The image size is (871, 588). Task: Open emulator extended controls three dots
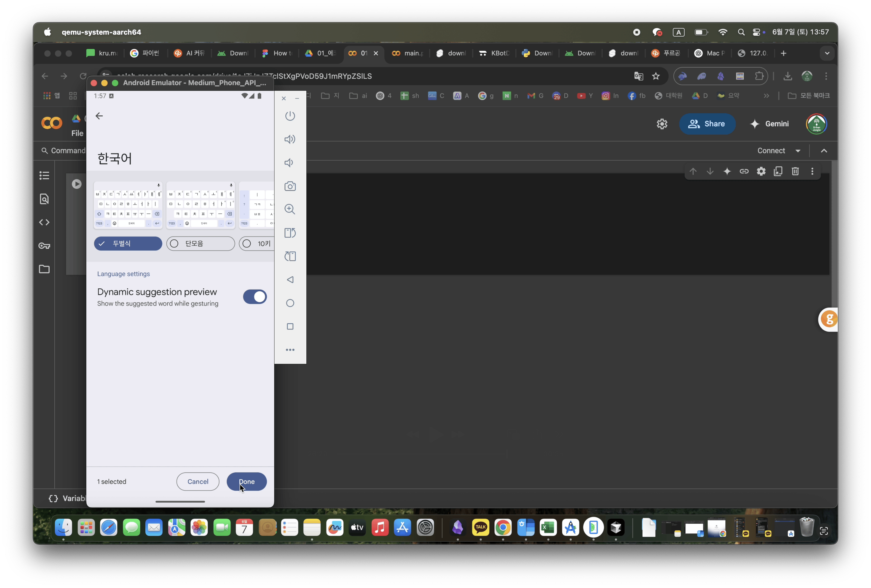pos(290,350)
